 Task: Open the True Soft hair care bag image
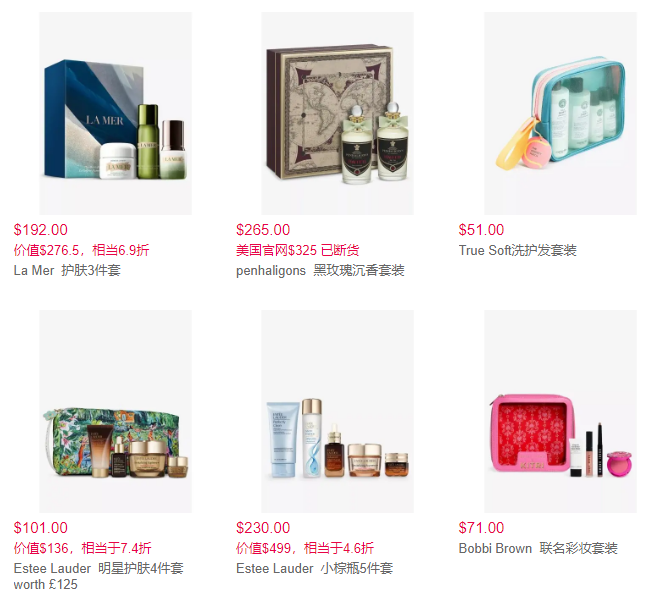click(x=560, y=113)
